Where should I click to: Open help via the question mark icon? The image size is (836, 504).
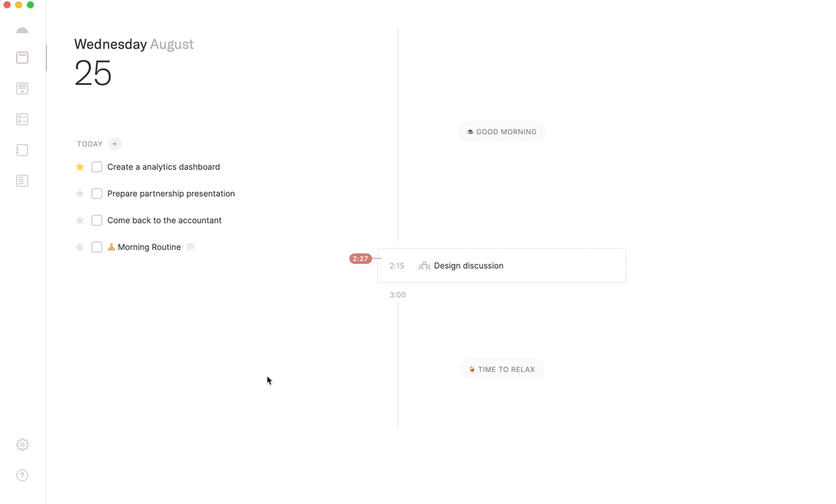[22, 475]
